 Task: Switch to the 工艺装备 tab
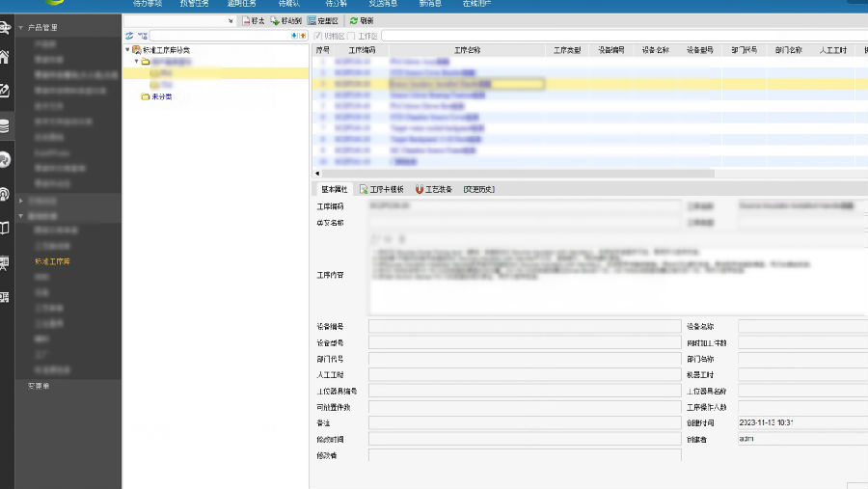pos(434,189)
